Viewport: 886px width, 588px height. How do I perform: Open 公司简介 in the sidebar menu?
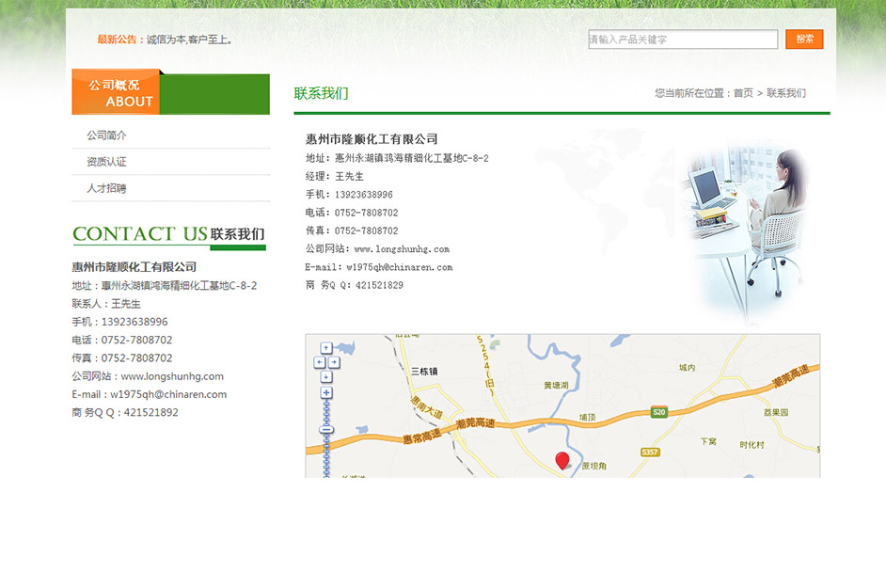(x=106, y=135)
